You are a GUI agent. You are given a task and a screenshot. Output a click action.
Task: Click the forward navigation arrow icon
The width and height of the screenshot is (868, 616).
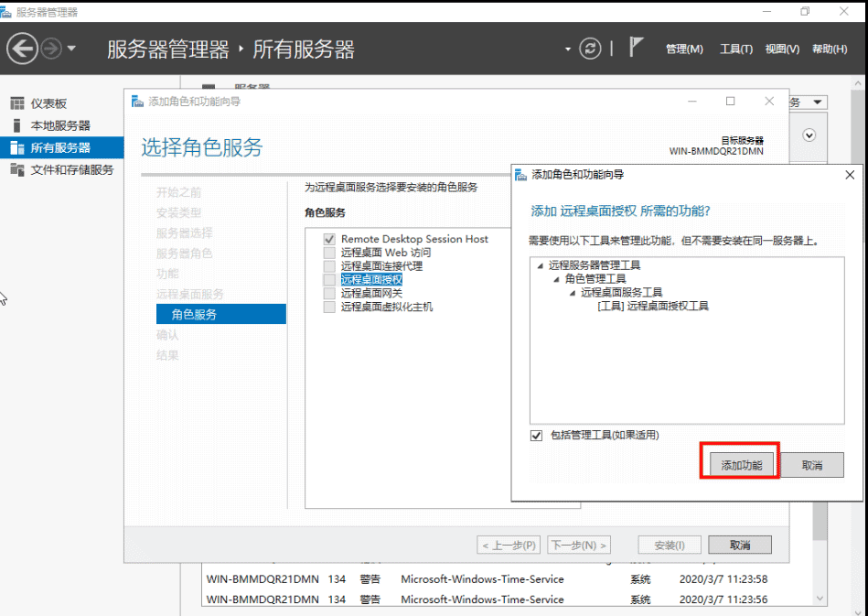(51, 49)
